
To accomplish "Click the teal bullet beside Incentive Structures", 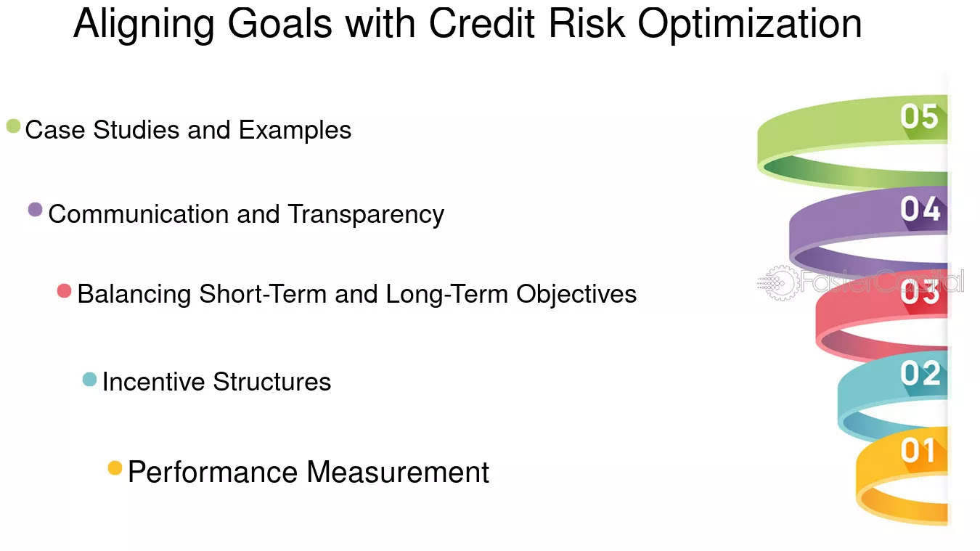I will pyautogui.click(x=89, y=379).
